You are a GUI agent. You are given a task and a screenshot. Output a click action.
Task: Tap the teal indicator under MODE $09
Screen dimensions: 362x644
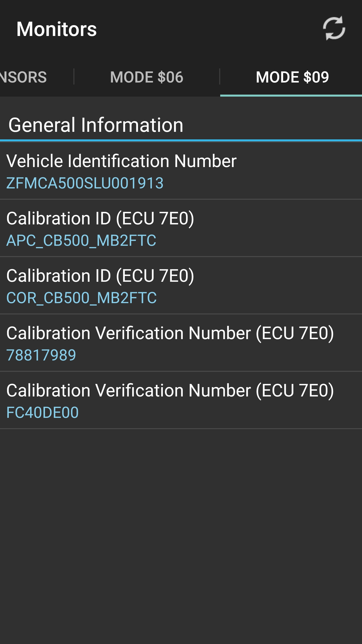[x=291, y=96]
